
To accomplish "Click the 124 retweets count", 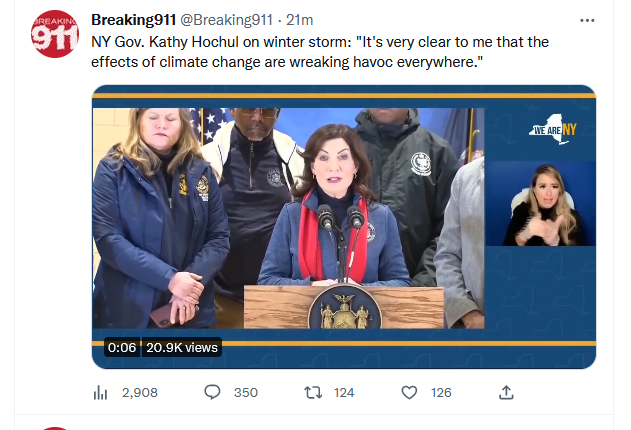I will [344, 393].
